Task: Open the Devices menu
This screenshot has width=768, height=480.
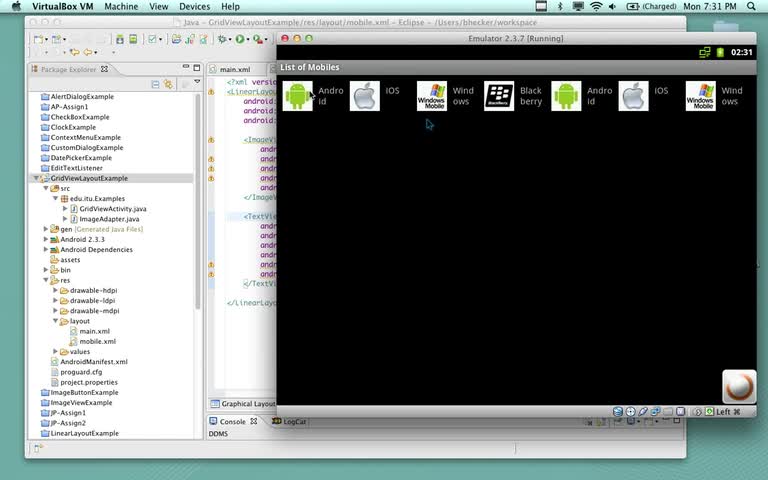Action: click(x=194, y=6)
